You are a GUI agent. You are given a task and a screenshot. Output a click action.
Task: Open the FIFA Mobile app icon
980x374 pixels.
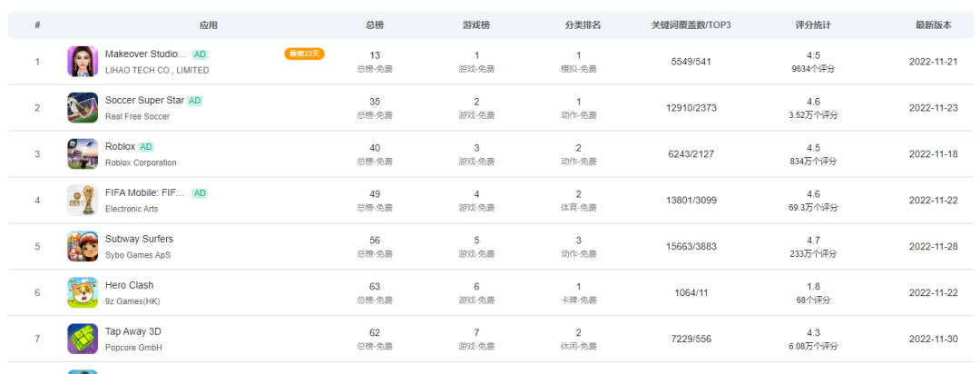(83, 200)
